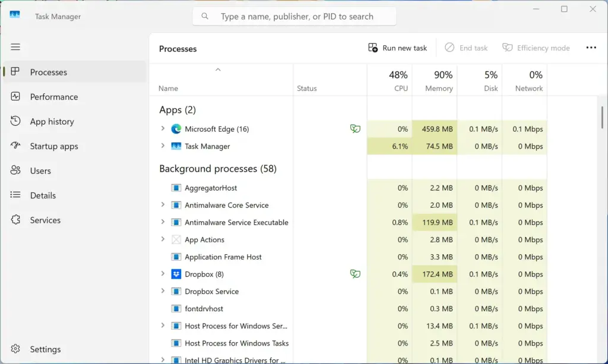Click the Background processes (58) heading

[218, 169]
